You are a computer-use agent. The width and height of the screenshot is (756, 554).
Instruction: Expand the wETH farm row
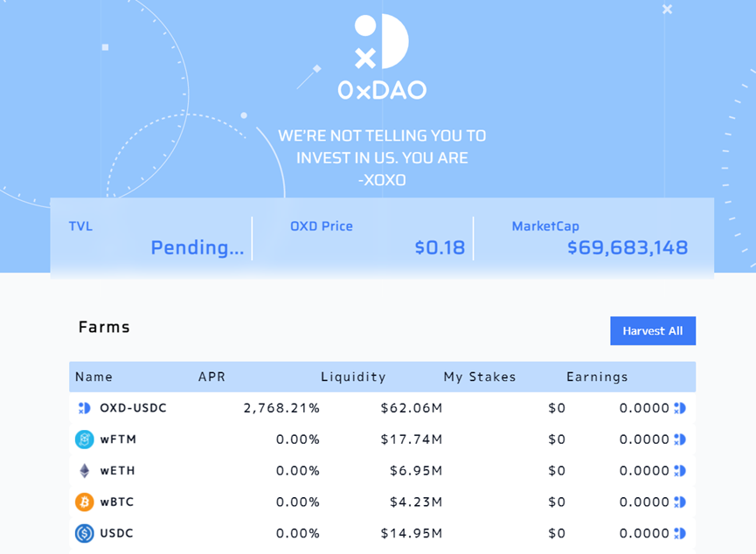click(x=118, y=471)
